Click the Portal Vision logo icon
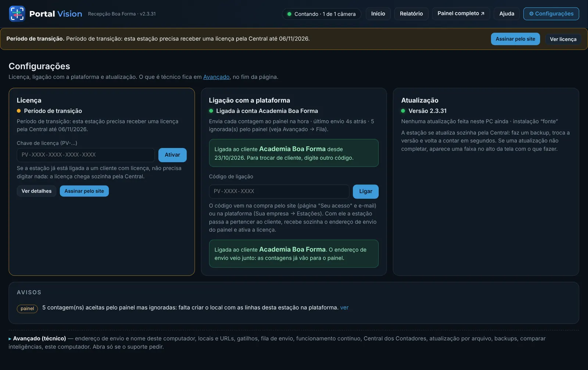This screenshot has height=370, width=588. [x=17, y=14]
